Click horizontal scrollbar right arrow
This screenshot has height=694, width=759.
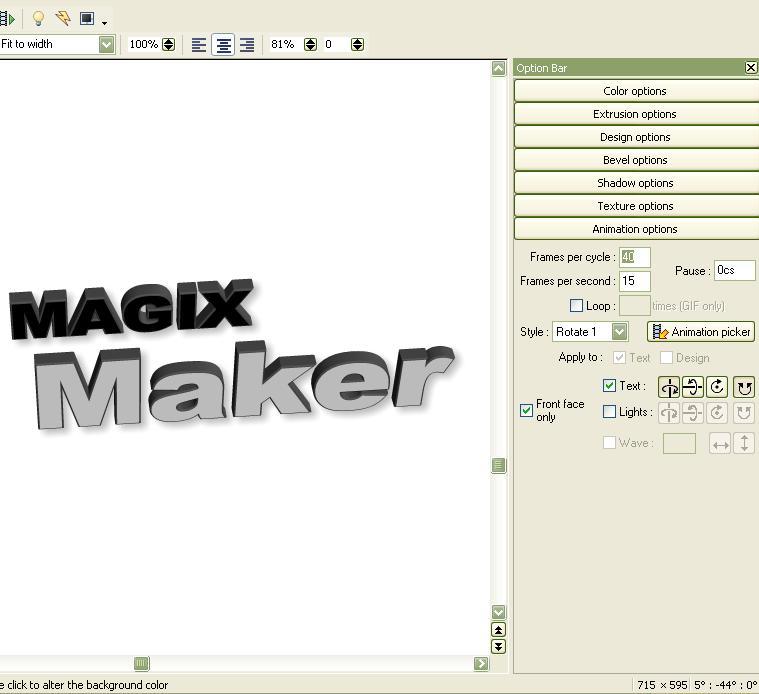481,664
